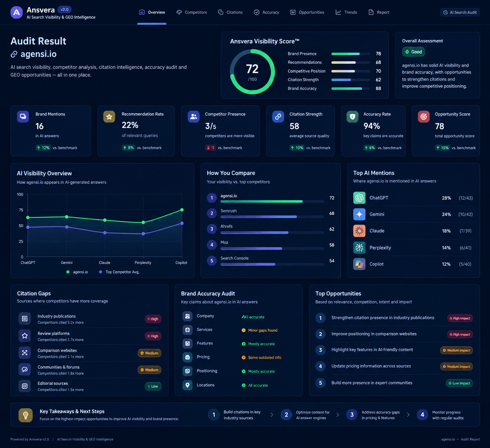Click the Citation Strength score bar

click(351, 80)
